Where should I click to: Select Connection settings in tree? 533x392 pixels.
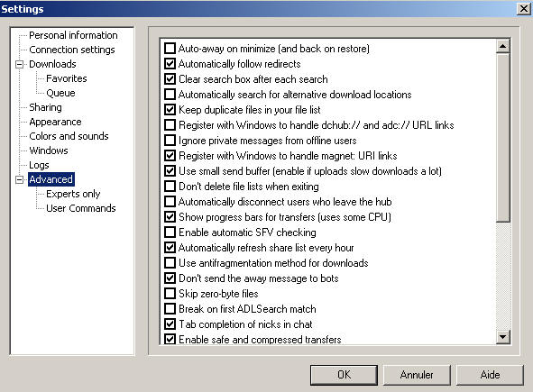(72, 50)
